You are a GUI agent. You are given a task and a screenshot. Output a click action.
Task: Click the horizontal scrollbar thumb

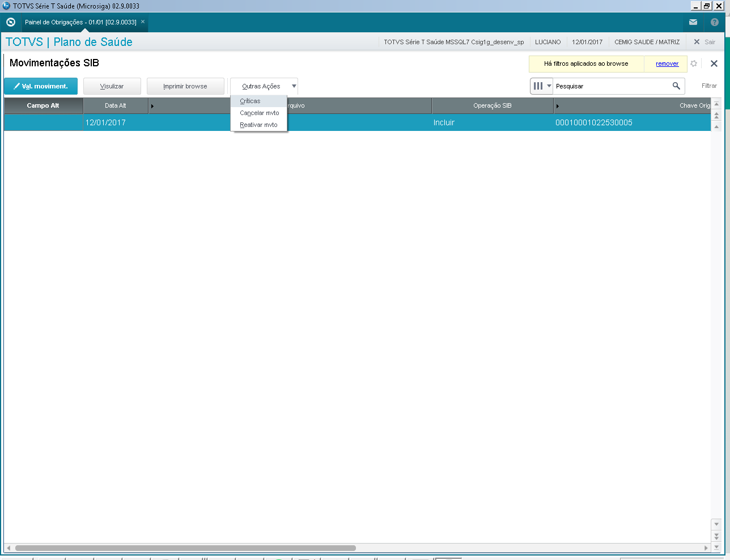tap(185, 548)
